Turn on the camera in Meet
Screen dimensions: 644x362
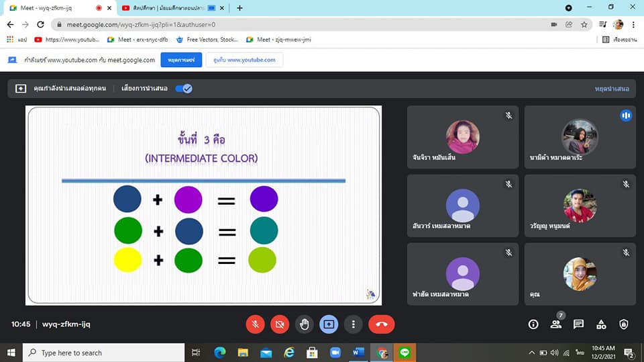[280, 324]
